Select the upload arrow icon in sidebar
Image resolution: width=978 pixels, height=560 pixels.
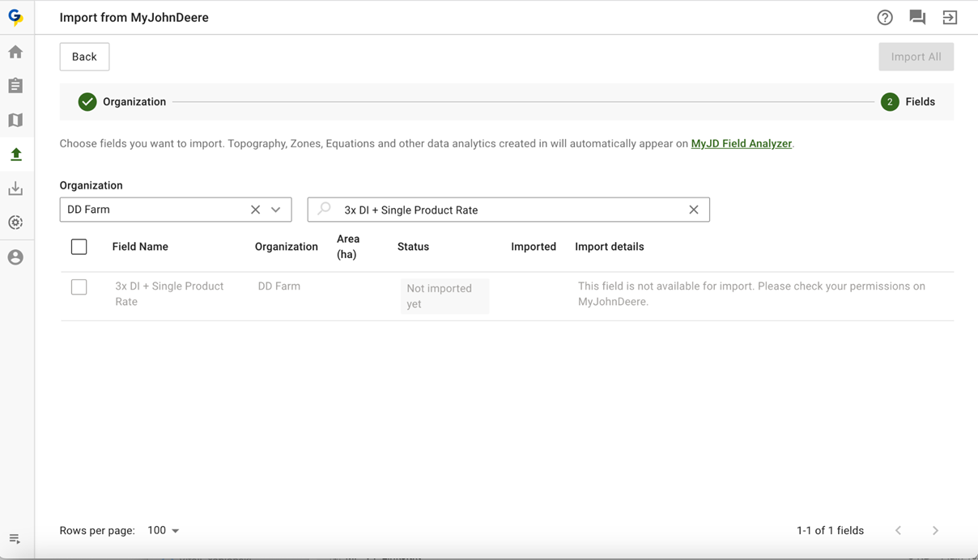click(x=15, y=155)
